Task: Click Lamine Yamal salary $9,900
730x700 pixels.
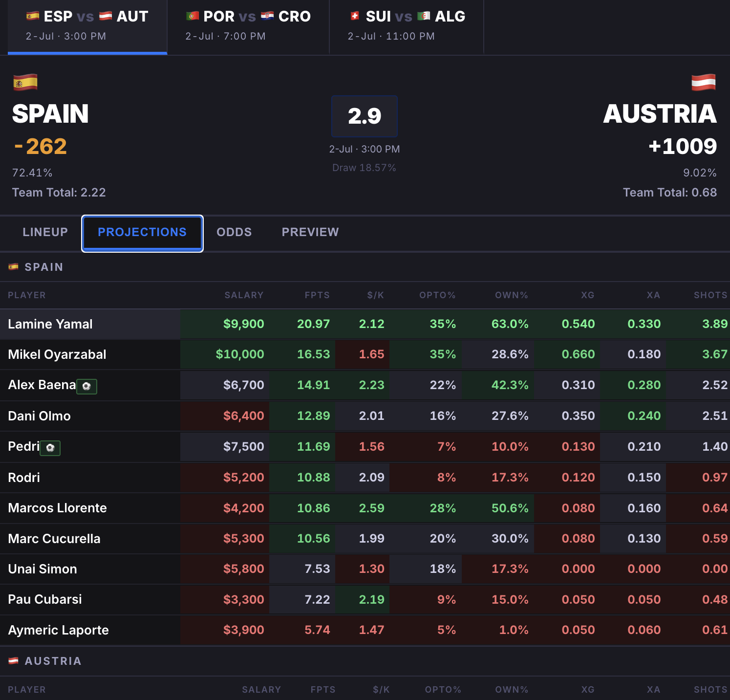Action: coord(244,324)
